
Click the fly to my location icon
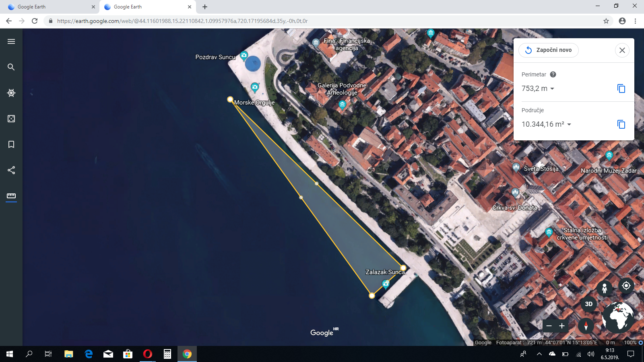tap(626, 286)
